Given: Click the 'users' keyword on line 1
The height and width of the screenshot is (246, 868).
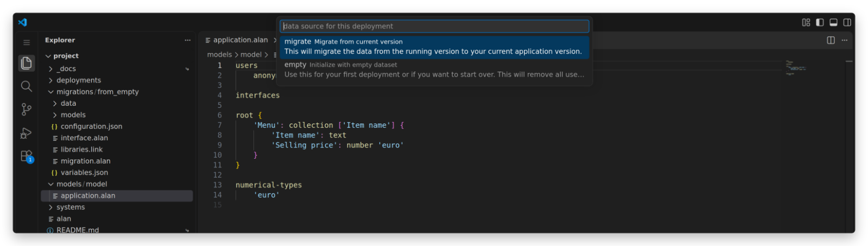Looking at the screenshot, I should click(246, 66).
